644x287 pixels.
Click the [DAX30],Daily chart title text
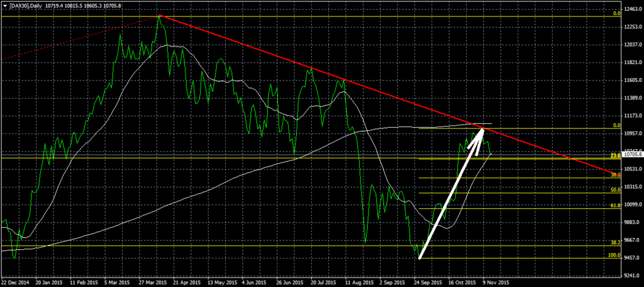click(26, 6)
